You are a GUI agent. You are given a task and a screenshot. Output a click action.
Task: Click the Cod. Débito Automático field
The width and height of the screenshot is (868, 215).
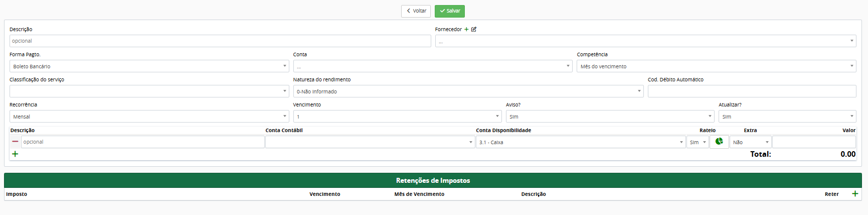coord(752,91)
